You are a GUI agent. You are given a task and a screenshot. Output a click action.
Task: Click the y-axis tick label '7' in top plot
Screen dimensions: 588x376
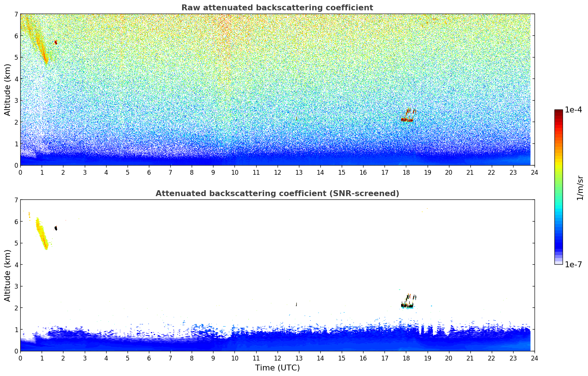[16, 14]
